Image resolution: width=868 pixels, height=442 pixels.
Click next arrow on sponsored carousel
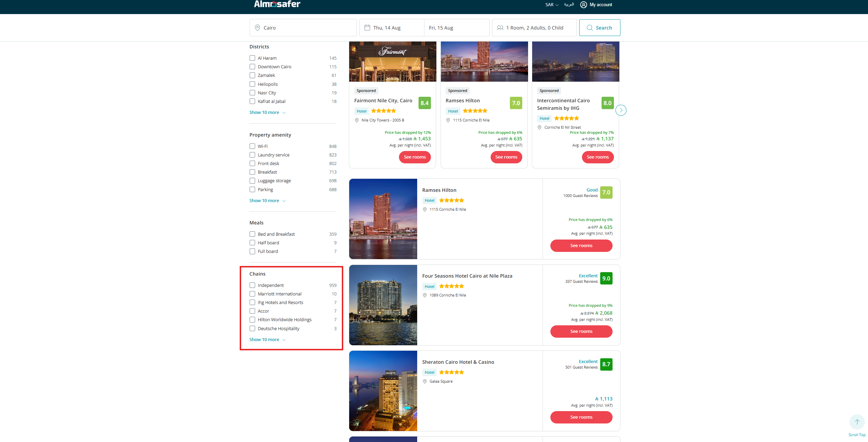click(x=621, y=110)
